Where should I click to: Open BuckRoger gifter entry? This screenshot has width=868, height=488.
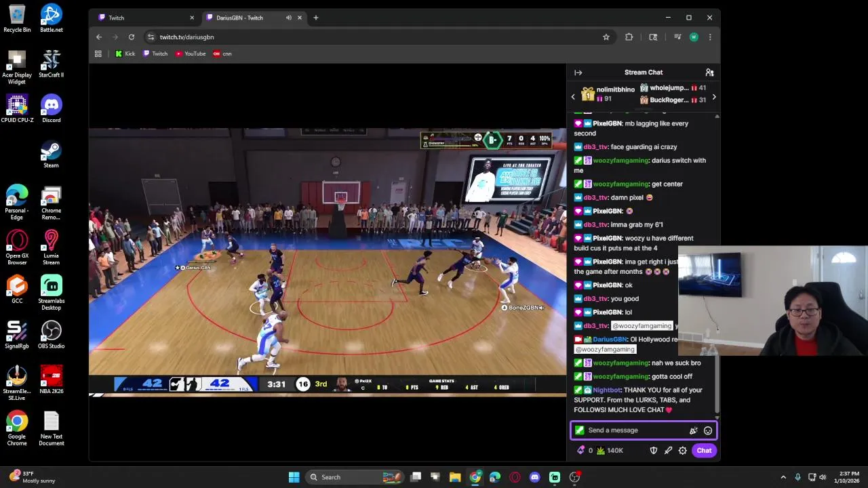673,100
